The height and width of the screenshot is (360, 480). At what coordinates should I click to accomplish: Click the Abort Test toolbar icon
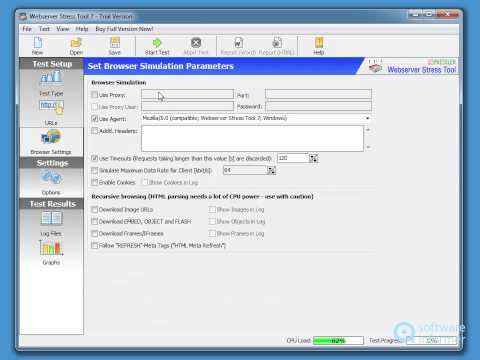click(196, 46)
